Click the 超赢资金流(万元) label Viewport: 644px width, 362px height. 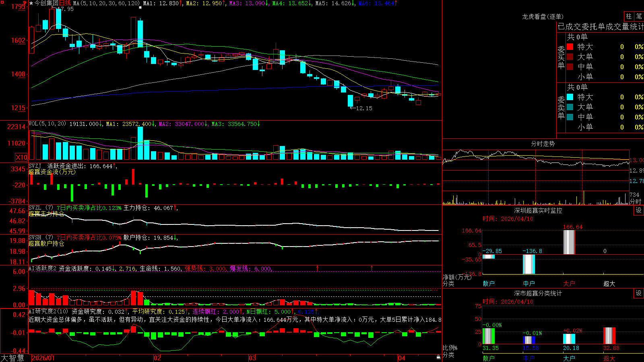[x=52, y=172]
